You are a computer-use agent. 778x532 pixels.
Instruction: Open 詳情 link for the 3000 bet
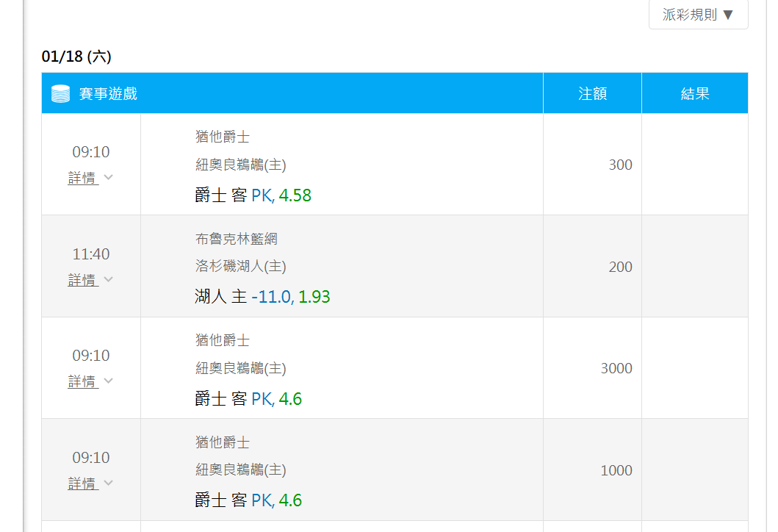(83, 381)
